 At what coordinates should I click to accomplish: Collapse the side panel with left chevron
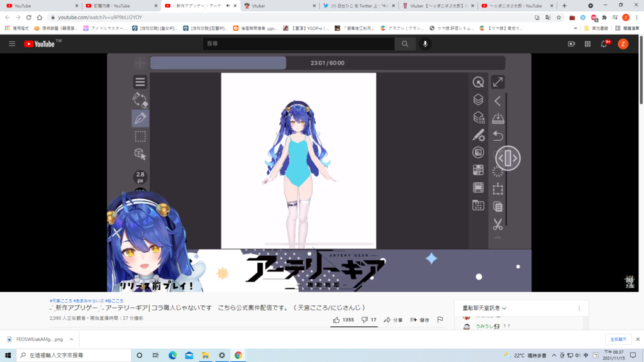[497, 101]
